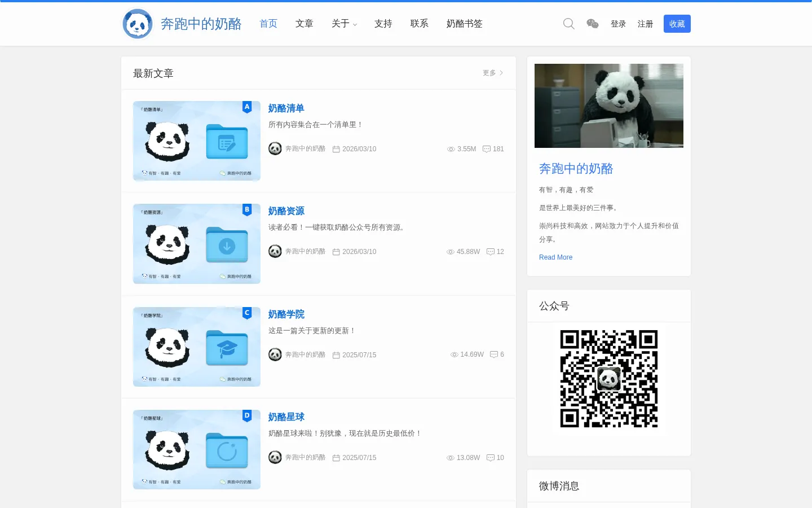Open the 奶酪清单 article title

[x=286, y=108]
